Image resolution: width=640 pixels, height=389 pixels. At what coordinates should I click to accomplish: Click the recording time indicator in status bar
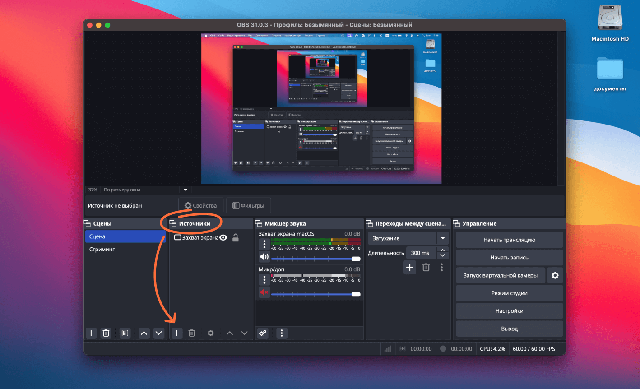457,349
